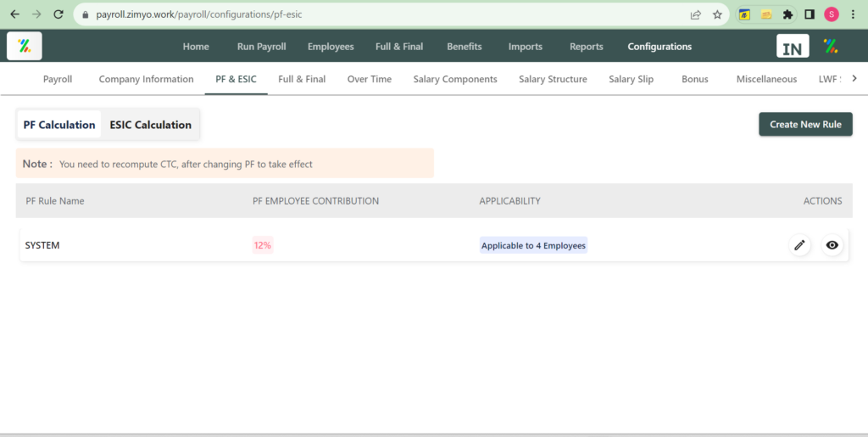The image size is (868, 437).
Task: Open the Chrome profile avatar S
Action: coord(831,14)
